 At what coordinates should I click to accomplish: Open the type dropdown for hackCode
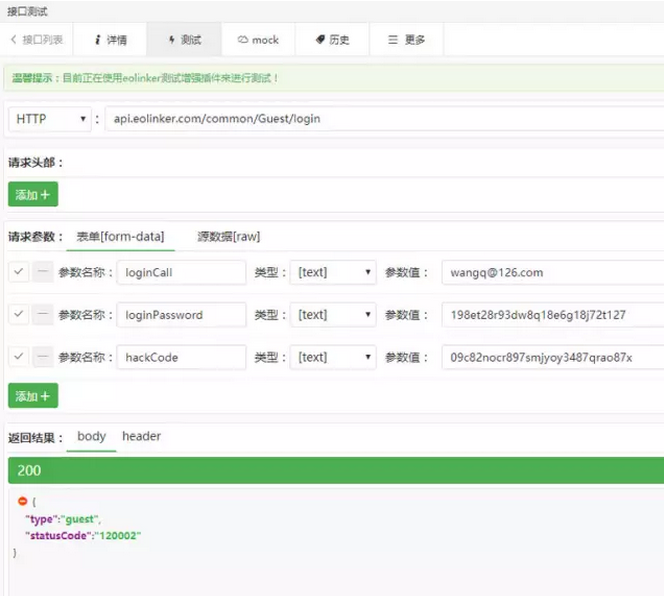[x=333, y=358]
